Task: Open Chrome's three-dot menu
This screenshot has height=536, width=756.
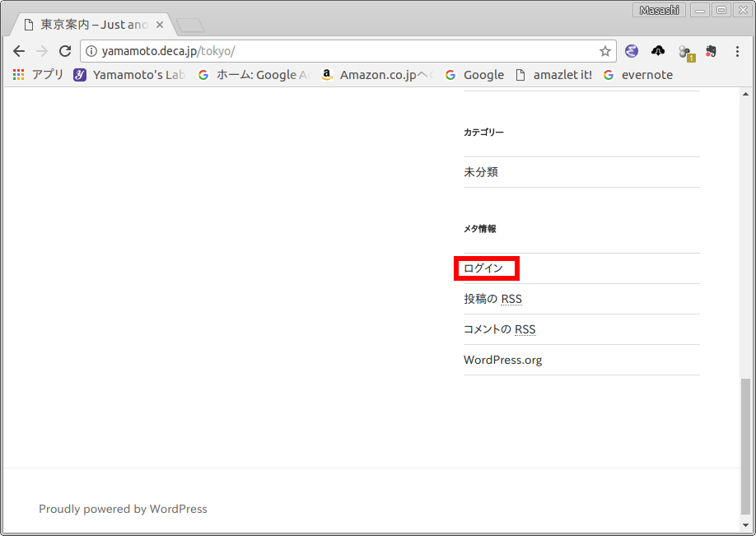Action: tap(738, 51)
